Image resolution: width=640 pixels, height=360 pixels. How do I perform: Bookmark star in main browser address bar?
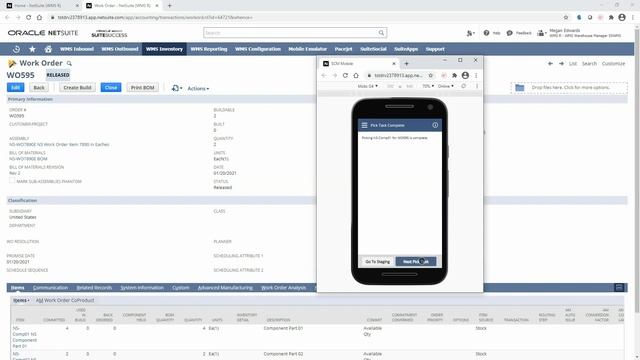coord(566,18)
